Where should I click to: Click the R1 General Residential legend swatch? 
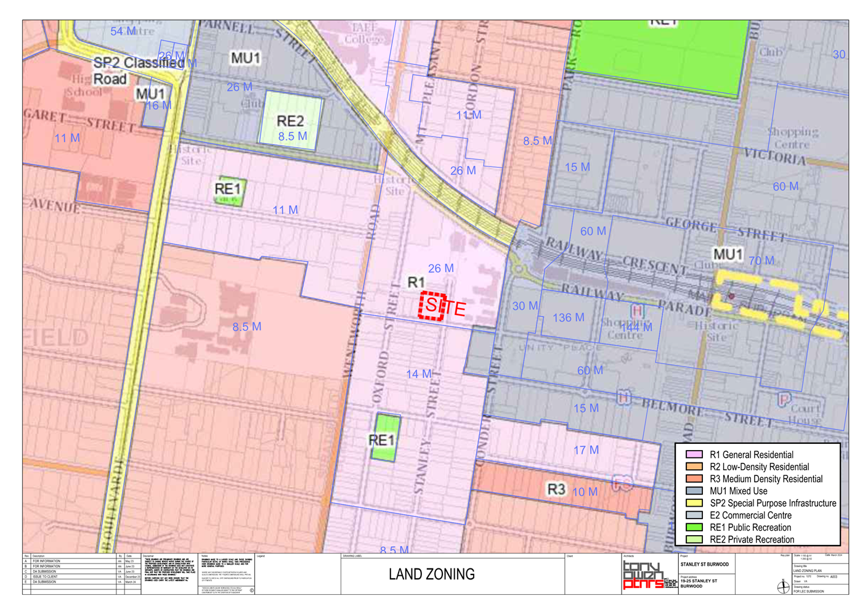[694, 454]
